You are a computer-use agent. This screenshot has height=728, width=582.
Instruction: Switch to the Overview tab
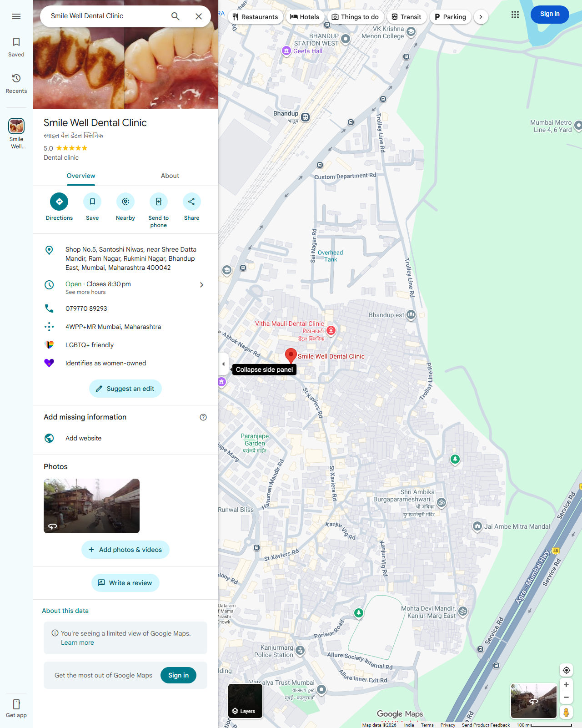[81, 176]
